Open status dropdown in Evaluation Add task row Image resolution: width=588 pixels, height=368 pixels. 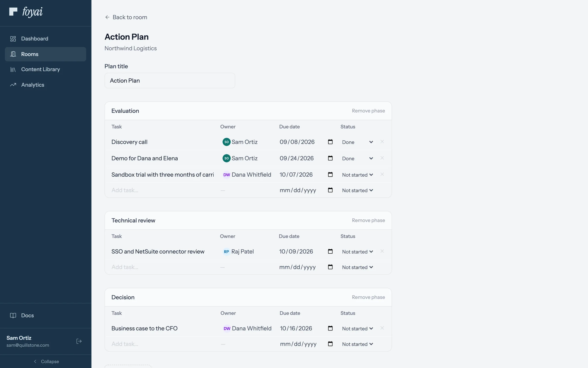pos(357,190)
